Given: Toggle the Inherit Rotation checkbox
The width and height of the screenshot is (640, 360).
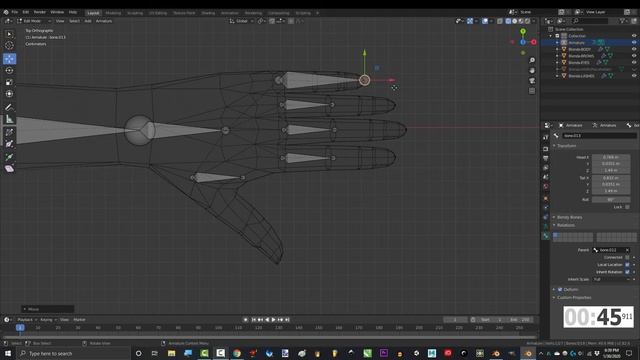Looking at the screenshot, I should (627, 272).
